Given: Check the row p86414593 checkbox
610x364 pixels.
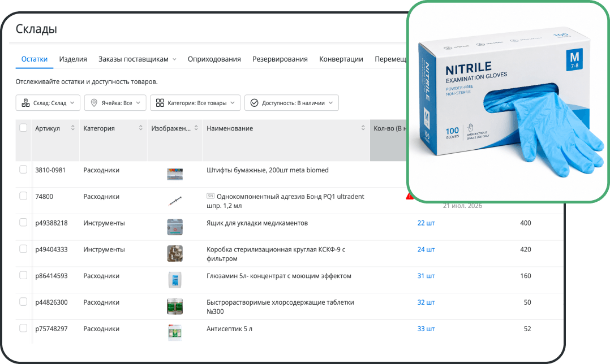Looking at the screenshot, I should (x=23, y=275).
